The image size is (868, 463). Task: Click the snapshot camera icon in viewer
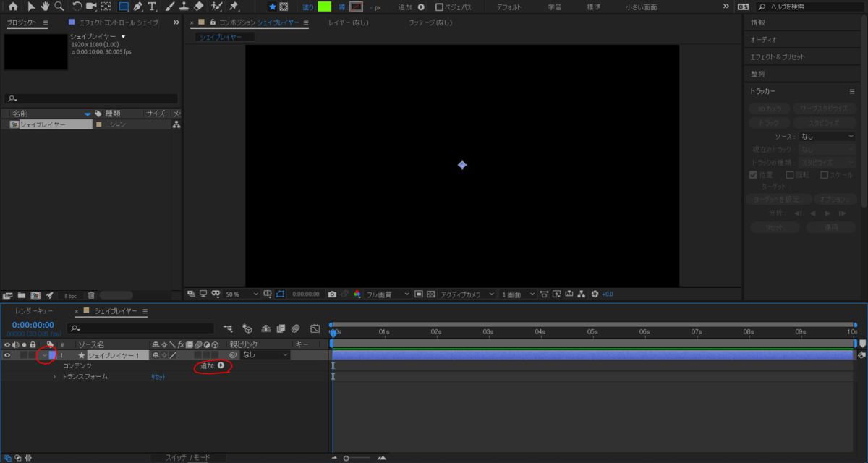point(332,294)
